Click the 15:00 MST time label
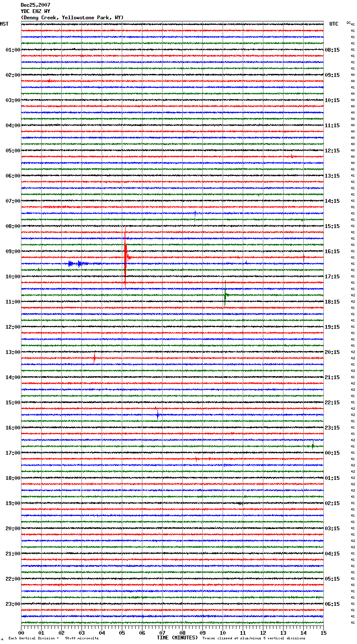The image size is (357, 644). click(13, 403)
